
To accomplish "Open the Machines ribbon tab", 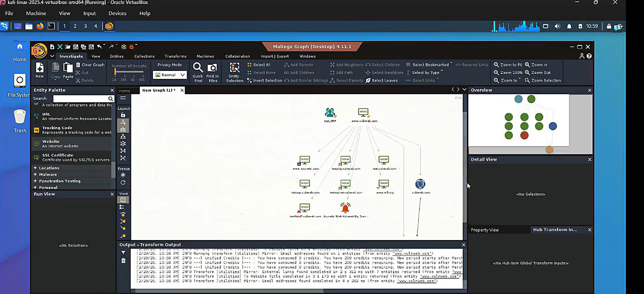I will pyautogui.click(x=205, y=56).
